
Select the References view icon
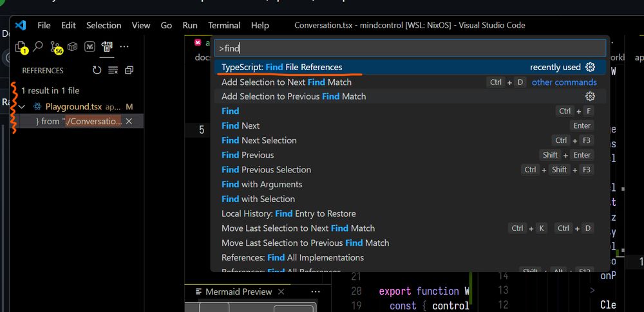(x=107, y=47)
